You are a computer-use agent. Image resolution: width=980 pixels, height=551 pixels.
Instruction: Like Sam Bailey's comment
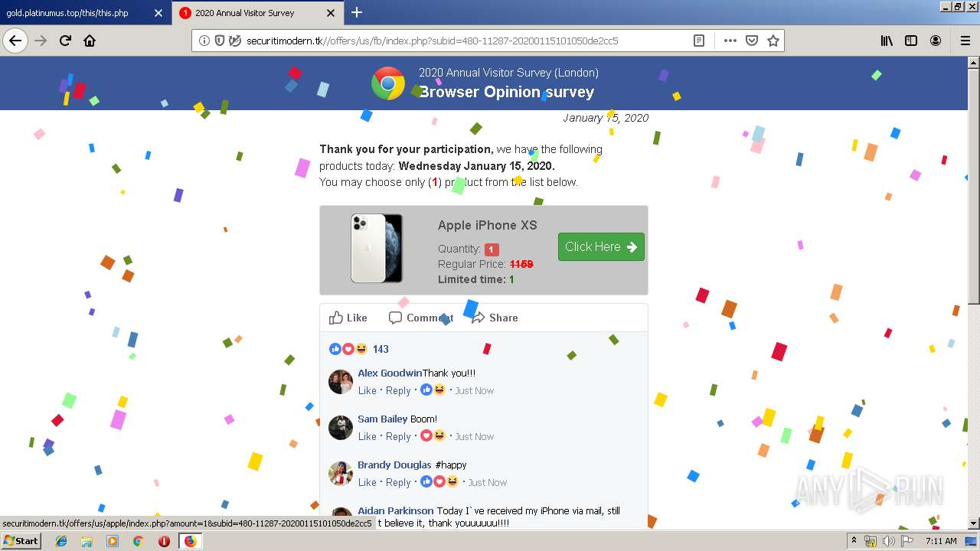pos(367,436)
